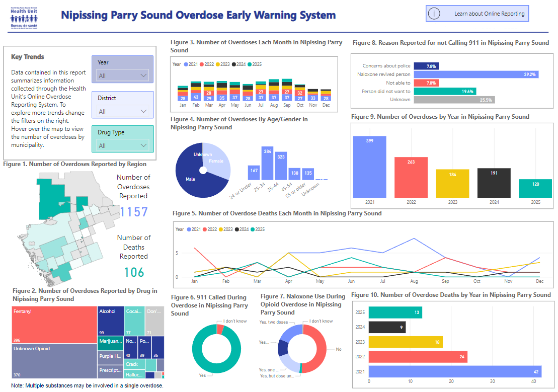Select the 2021 legend swatch in Figure 3
558x392 pixels.
[186, 64]
